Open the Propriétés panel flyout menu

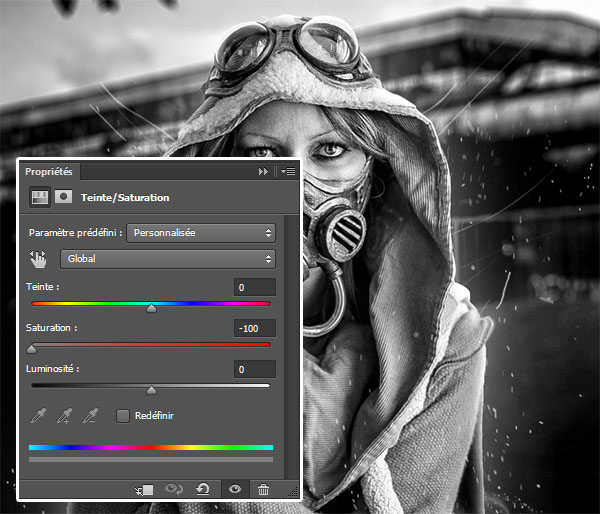(288, 172)
